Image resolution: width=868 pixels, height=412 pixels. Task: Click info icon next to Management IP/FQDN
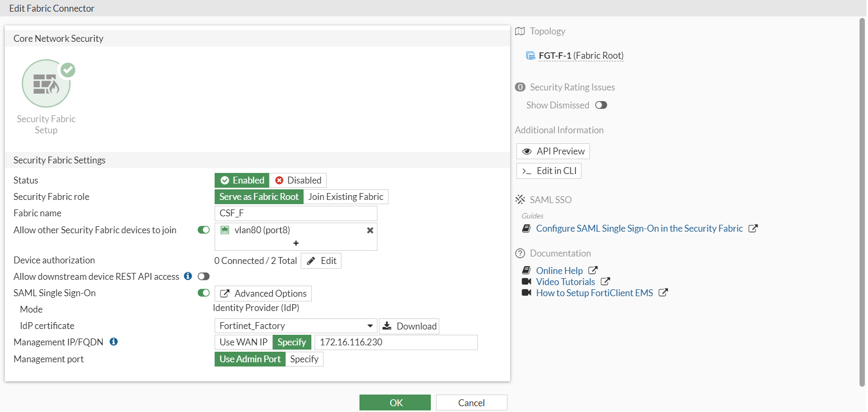[114, 342]
